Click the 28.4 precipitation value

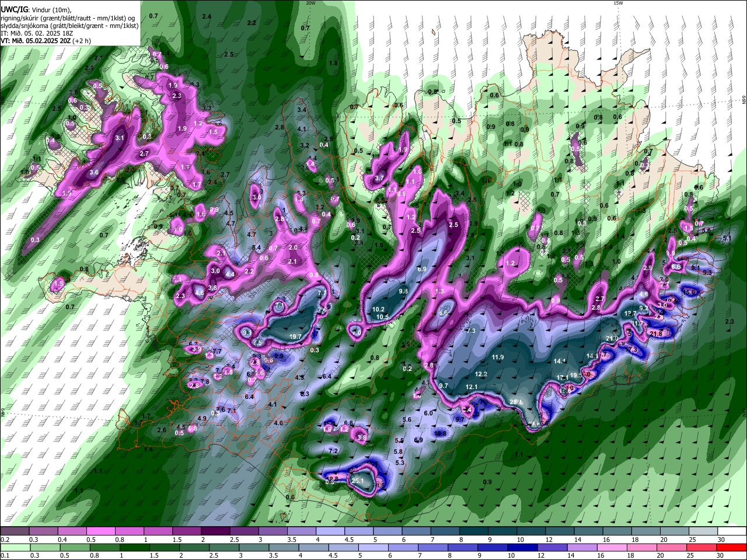tap(516, 401)
